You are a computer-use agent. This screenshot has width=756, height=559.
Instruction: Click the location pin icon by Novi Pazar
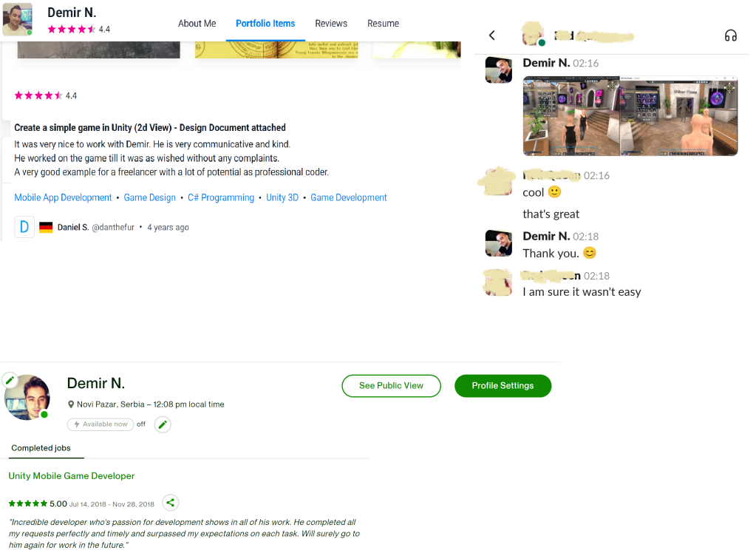71,404
